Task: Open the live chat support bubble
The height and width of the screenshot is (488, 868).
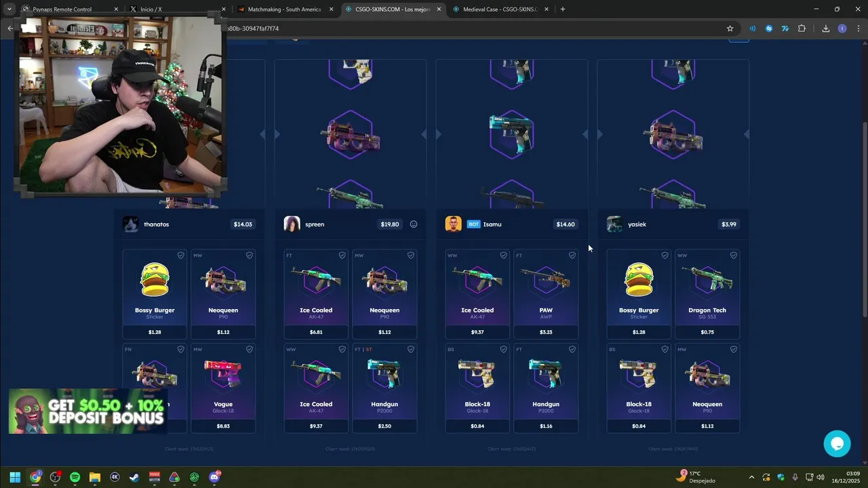Action: coord(837,444)
